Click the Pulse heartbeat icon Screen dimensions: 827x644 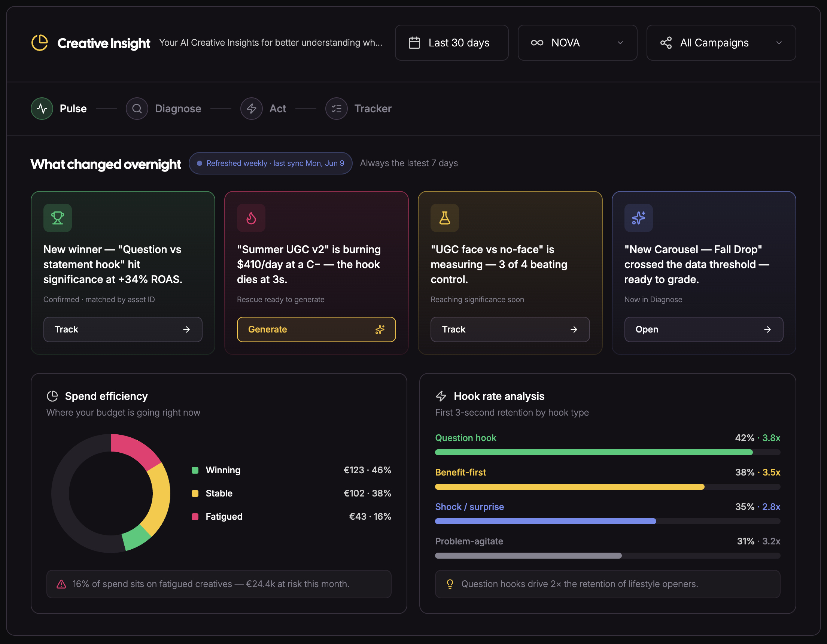tap(42, 109)
